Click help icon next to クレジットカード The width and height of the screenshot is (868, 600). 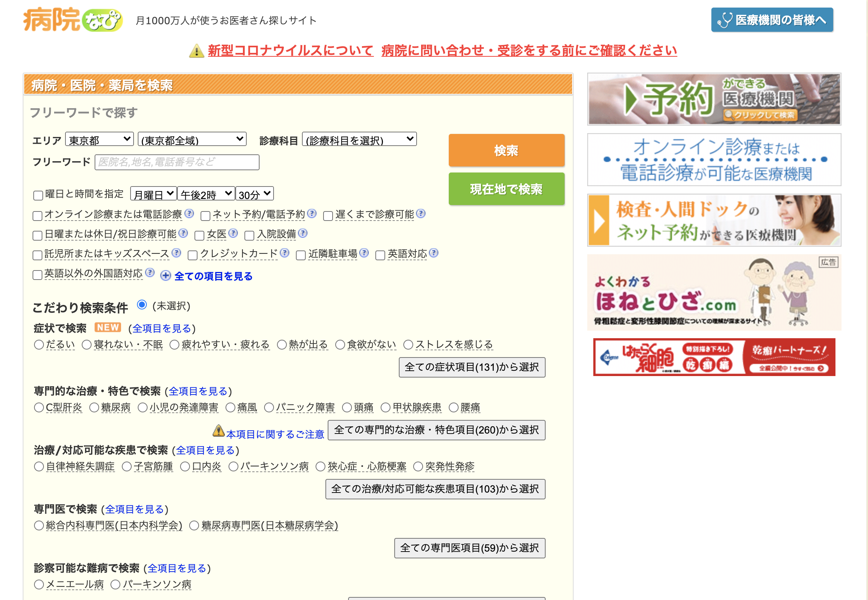(x=284, y=254)
